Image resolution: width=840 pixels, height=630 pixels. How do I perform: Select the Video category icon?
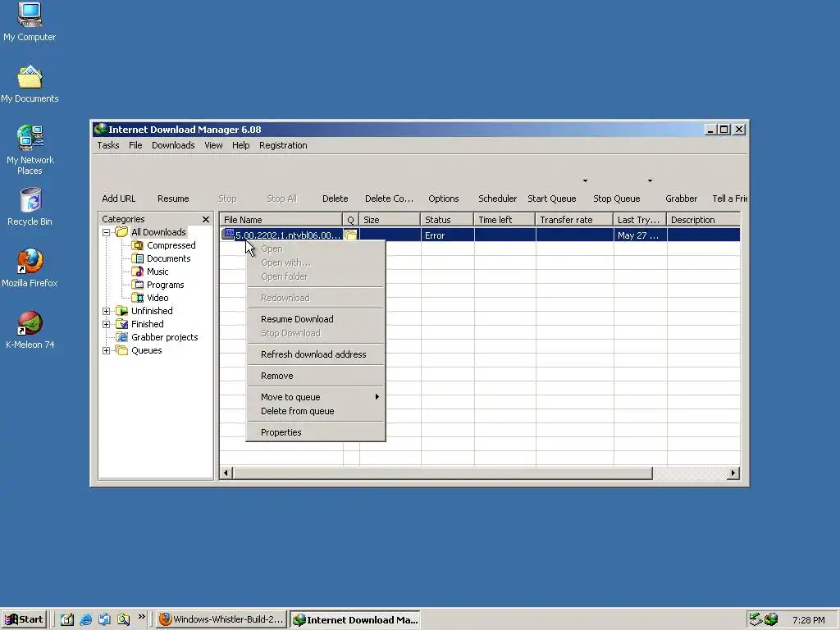138,298
